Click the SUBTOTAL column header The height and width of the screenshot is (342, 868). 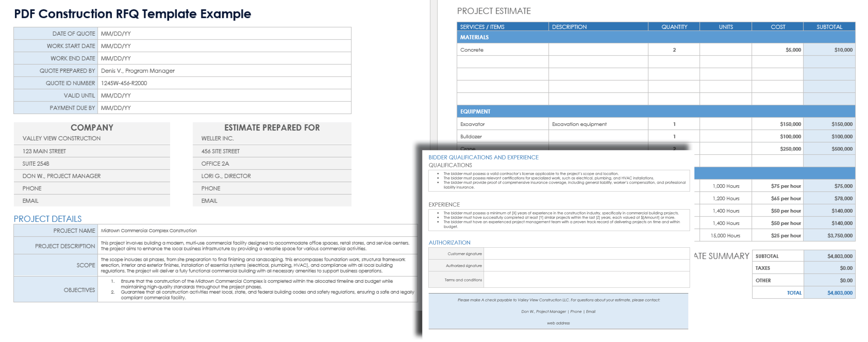point(829,27)
